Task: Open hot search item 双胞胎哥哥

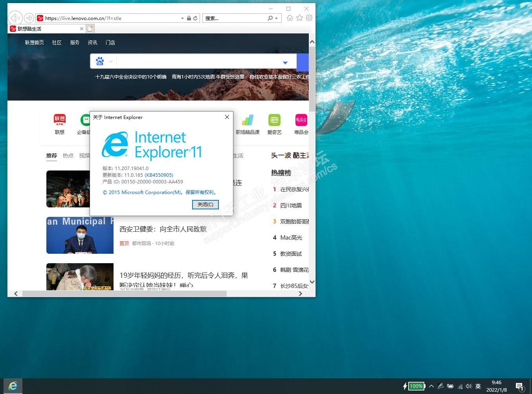Action: [x=294, y=222]
